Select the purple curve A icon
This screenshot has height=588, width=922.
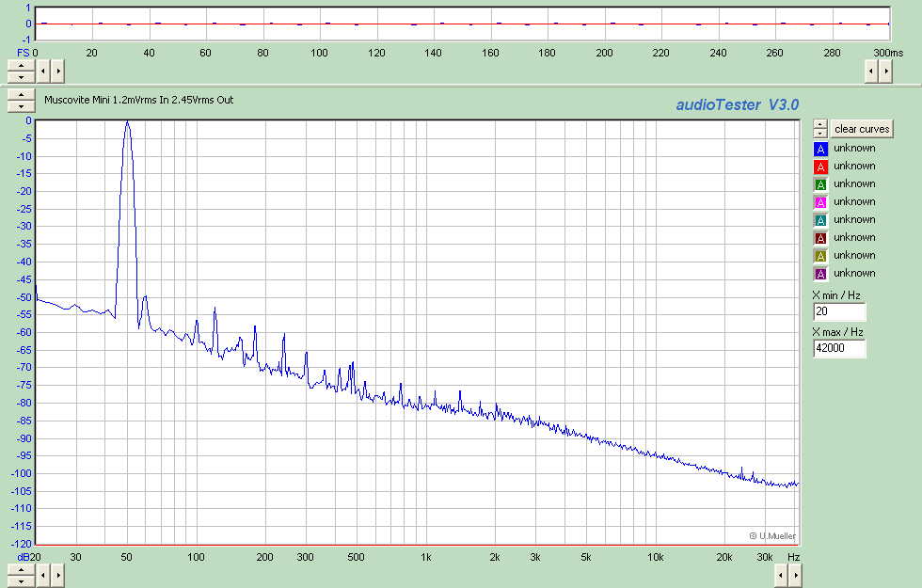pos(820,274)
